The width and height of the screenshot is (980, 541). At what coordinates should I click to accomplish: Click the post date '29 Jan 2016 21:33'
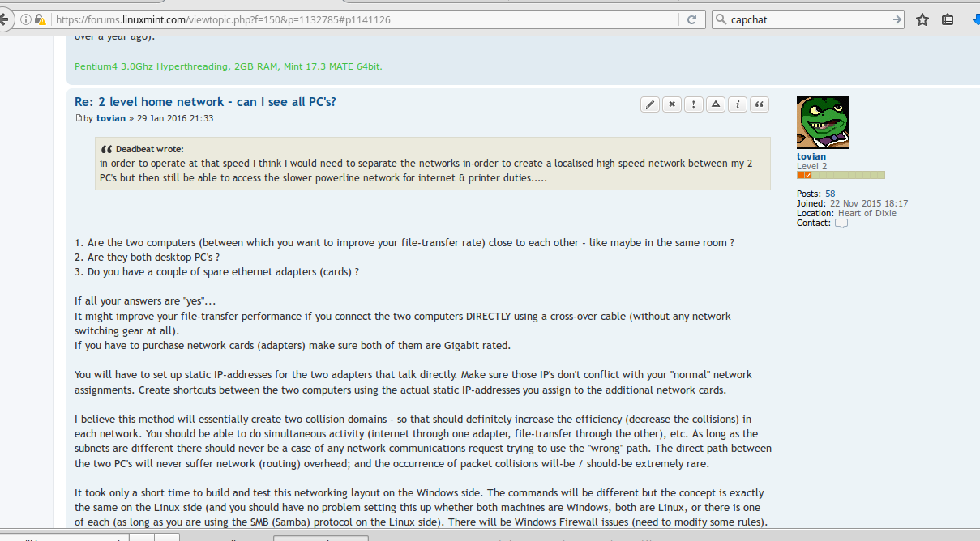tap(175, 118)
